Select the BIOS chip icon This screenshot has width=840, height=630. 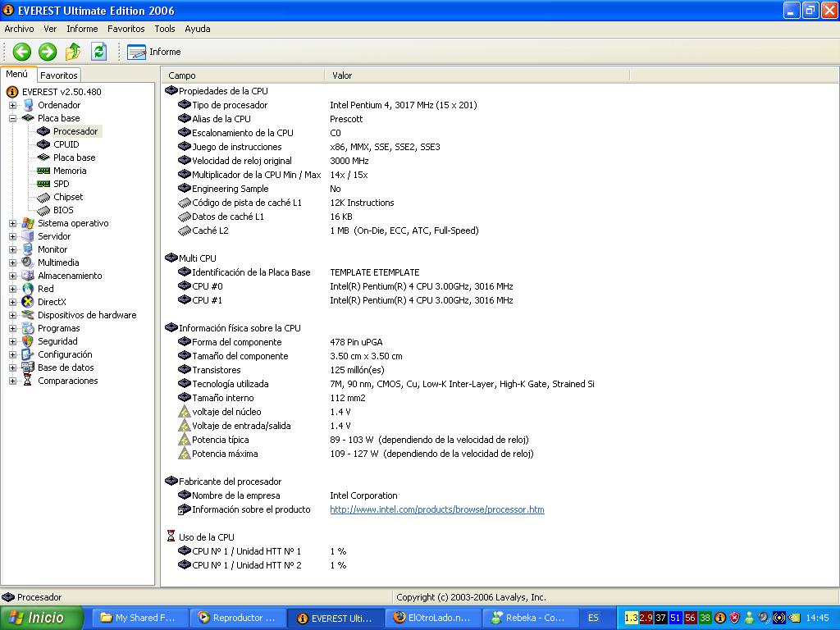coord(43,211)
